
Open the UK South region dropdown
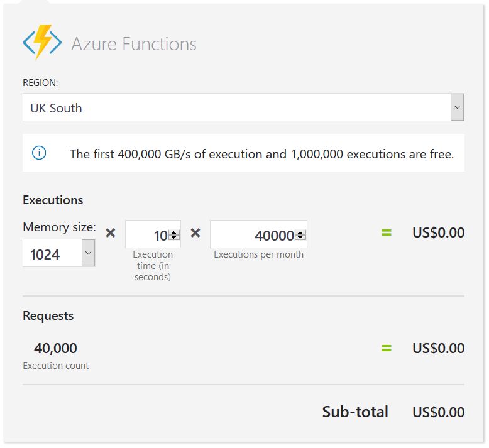pyautogui.click(x=243, y=107)
